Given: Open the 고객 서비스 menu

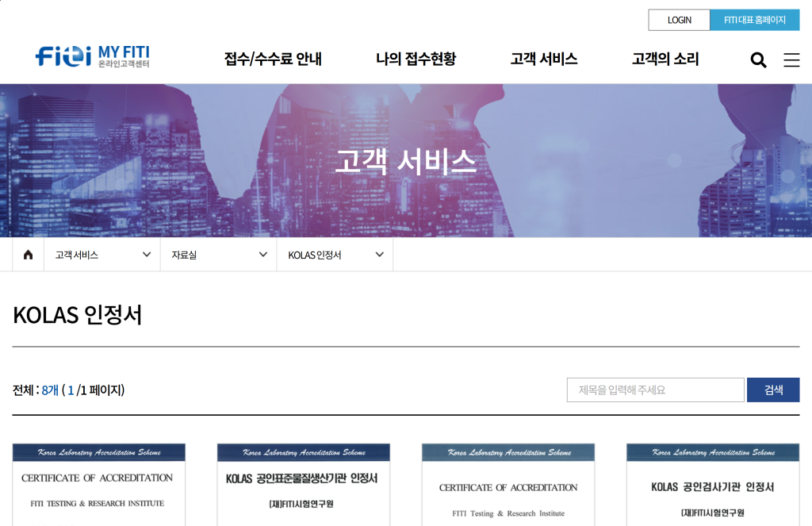Looking at the screenshot, I should click(x=544, y=59).
